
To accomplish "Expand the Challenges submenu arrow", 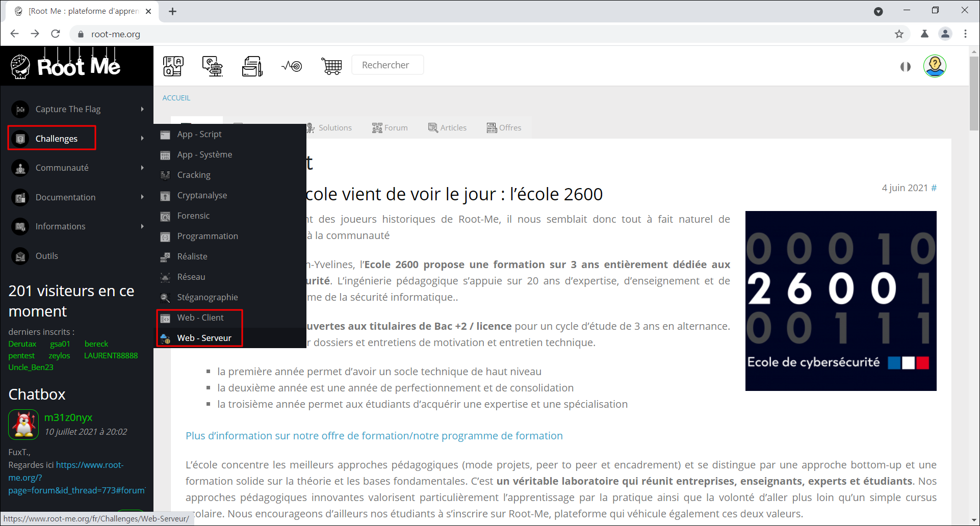I will [x=142, y=138].
